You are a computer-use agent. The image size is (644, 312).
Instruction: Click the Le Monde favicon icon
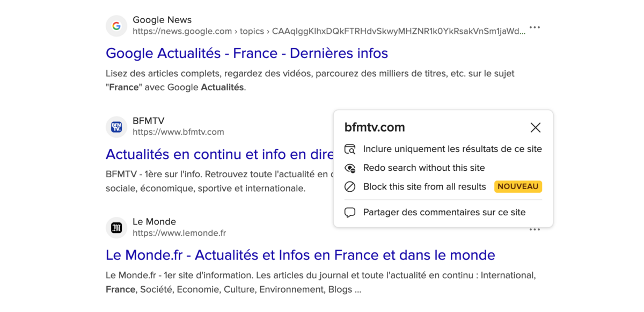(116, 228)
